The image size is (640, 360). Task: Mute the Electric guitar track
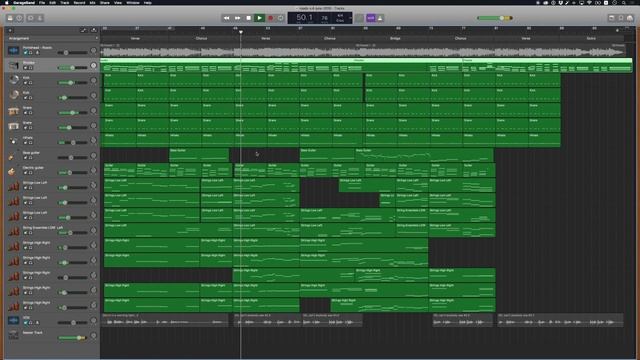click(x=25, y=173)
